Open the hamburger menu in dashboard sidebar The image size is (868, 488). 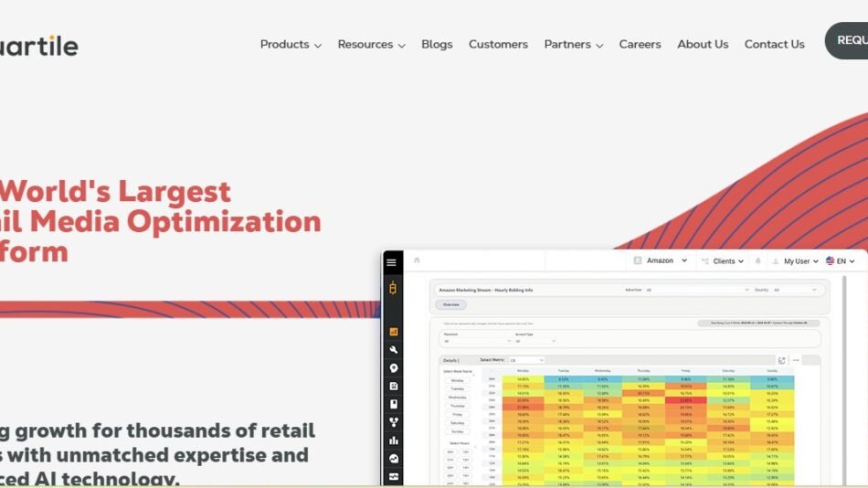click(392, 262)
